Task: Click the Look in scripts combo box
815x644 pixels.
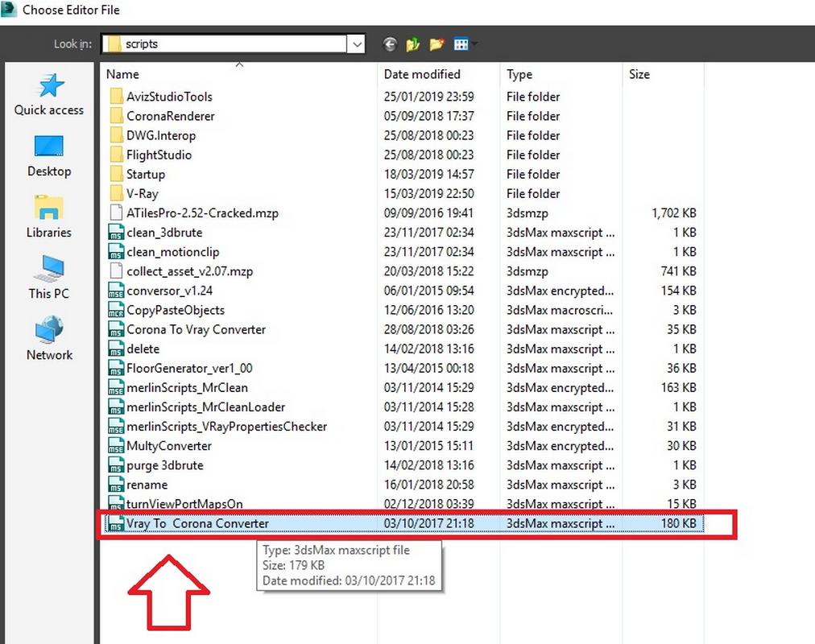Action: (233, 44)
